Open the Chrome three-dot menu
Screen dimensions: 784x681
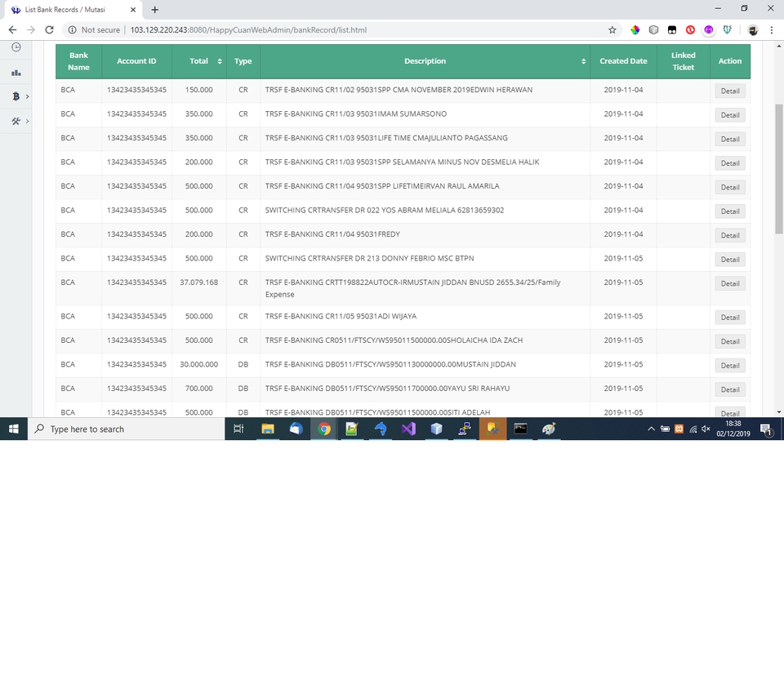[772, 30]
